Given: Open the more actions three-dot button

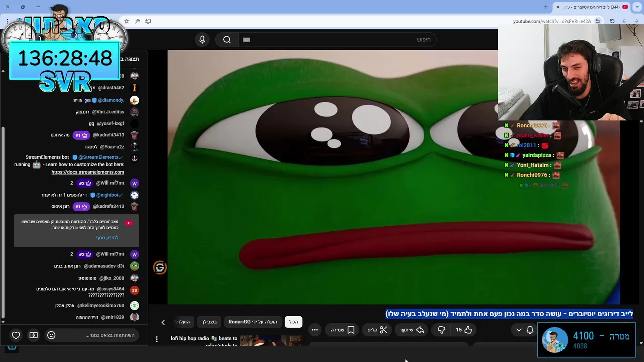Looking at the screenshot, I should tap(315, 330).
